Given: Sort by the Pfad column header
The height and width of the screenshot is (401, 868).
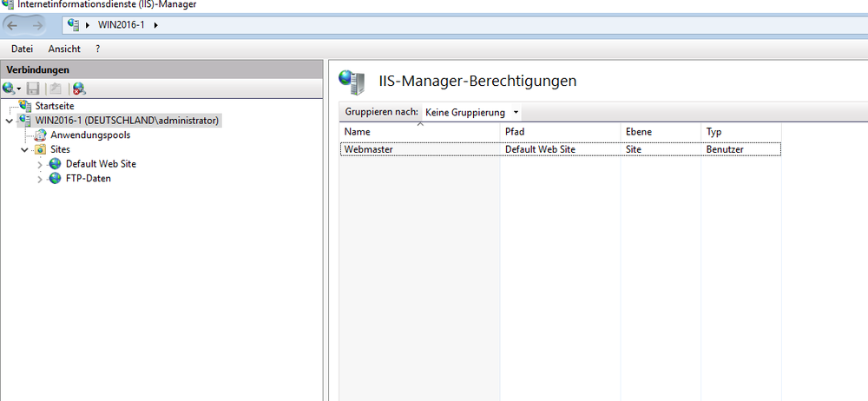Looking at the screenshot, I should (560, 132).
